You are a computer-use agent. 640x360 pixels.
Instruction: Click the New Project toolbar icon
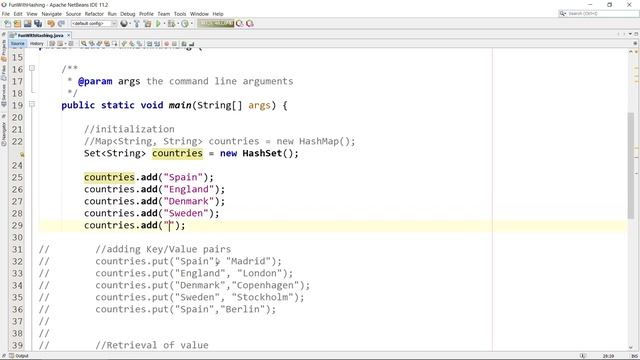pyautogui.click(x=17, y=24)
